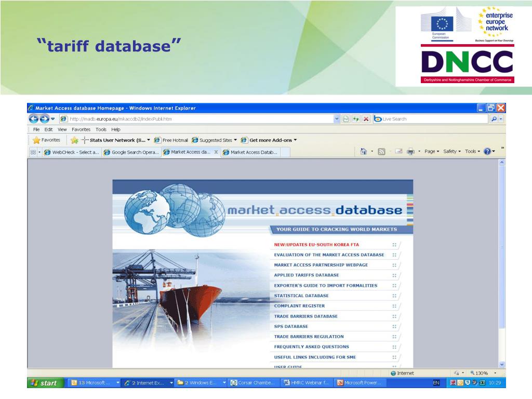Open the Free Hotmail favorites link
Image resolution: width=532 pixels, height=399 pixels.
(171, 140)
